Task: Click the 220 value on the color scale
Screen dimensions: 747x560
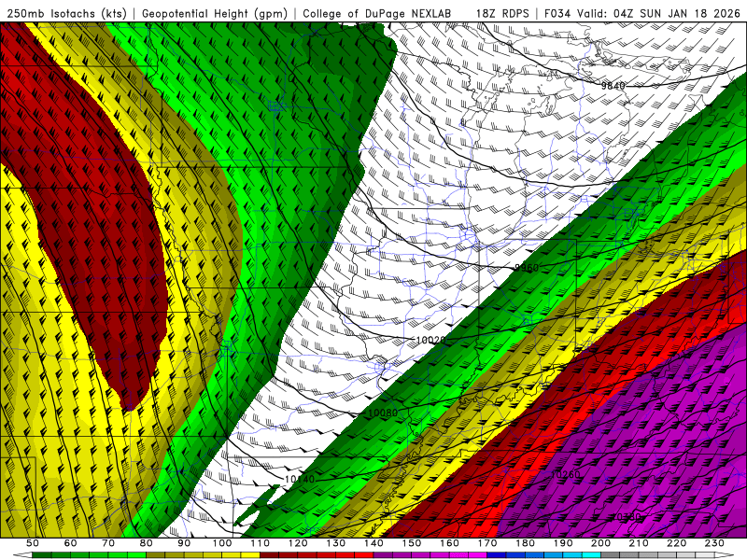Action: tap(676, 543)
